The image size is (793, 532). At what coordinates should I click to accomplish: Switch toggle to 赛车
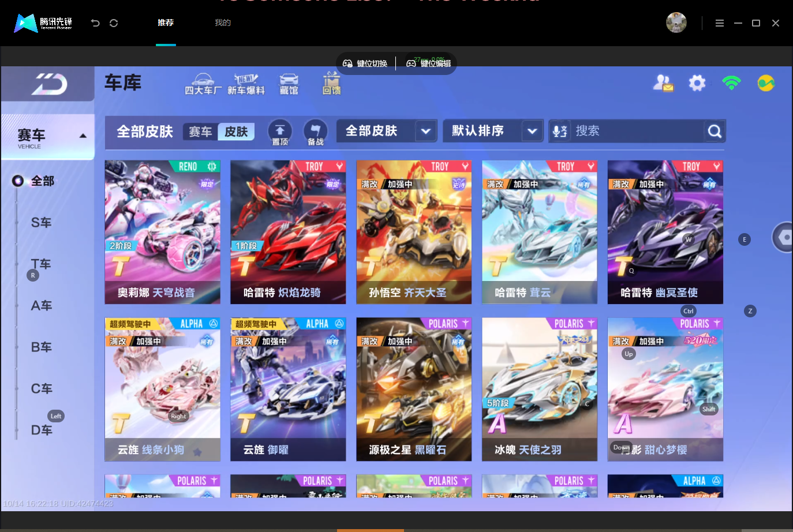200,132
